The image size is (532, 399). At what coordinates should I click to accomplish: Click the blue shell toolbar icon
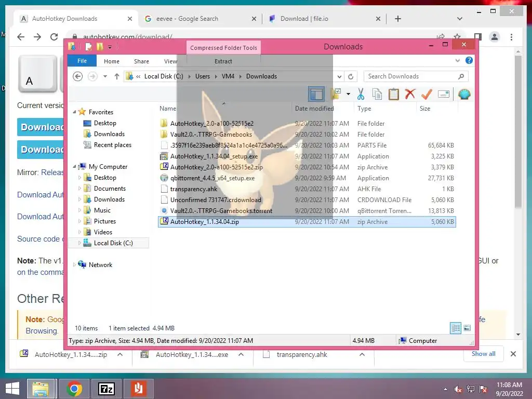[464, 94]
